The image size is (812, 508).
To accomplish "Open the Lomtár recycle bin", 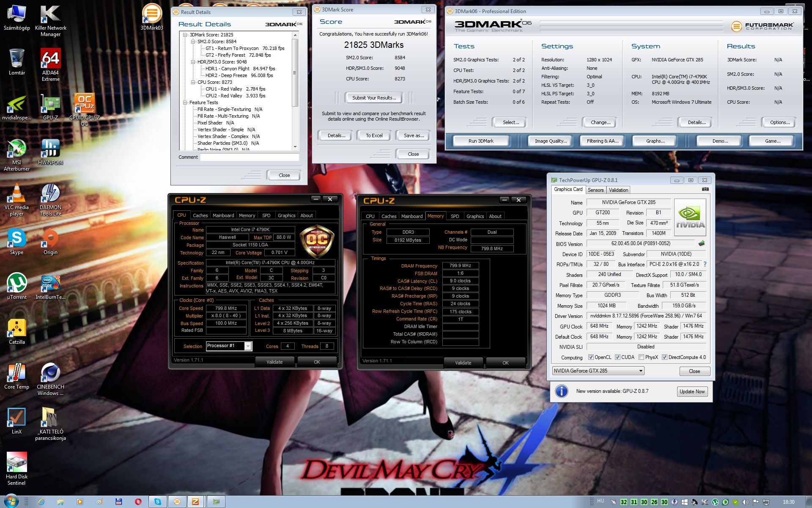I will pyautogui.click(x=16, y=62).
